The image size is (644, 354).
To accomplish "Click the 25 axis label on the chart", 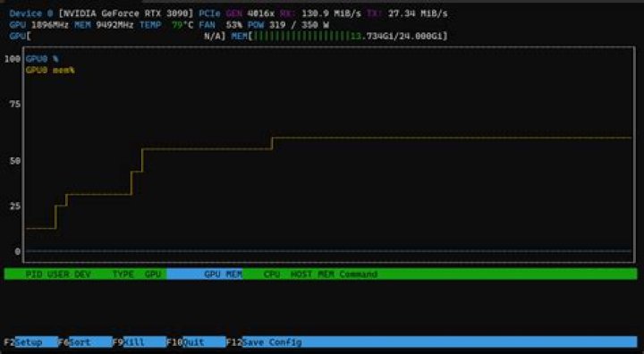I will 15,206.
